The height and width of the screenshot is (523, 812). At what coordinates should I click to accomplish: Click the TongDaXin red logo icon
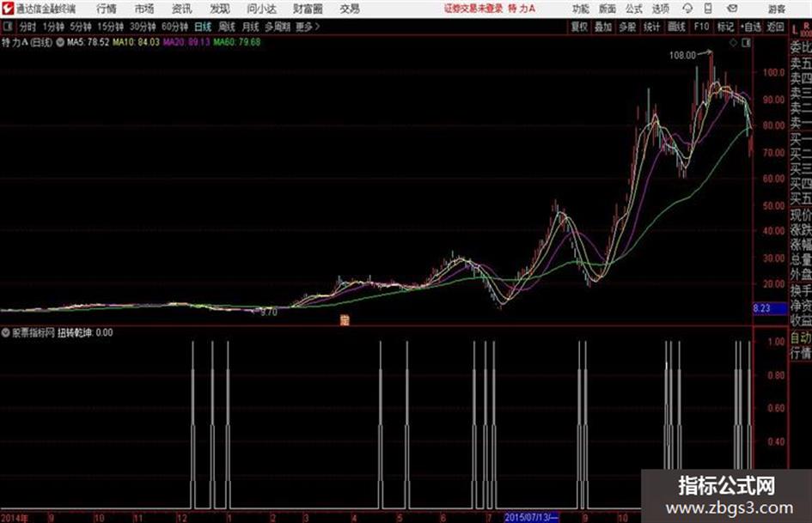(x=7, y=9)
